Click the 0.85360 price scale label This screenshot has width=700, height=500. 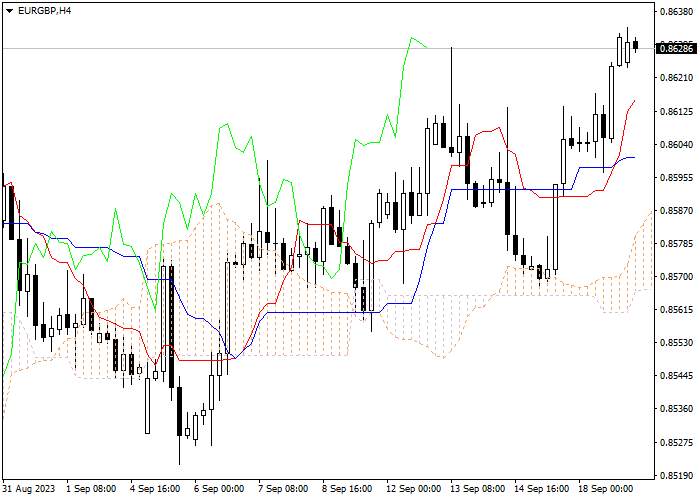pos(676,409)
